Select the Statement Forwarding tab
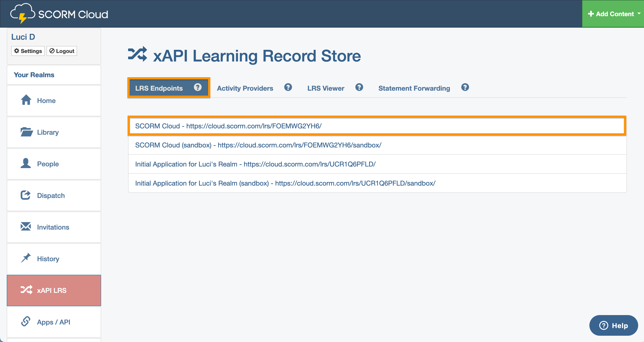The width and height of the screenshot is (644, 342). [414, 88]
